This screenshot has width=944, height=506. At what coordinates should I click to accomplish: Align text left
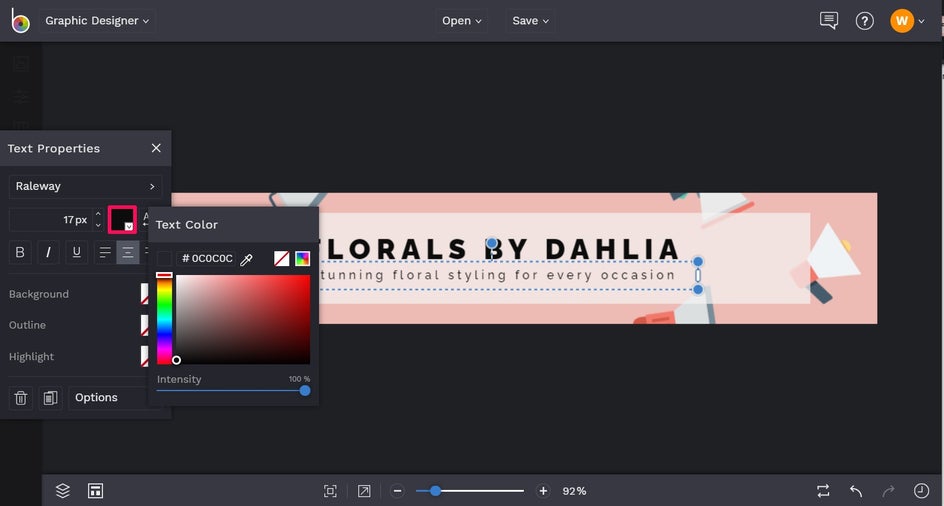click(x=105, y=252)
